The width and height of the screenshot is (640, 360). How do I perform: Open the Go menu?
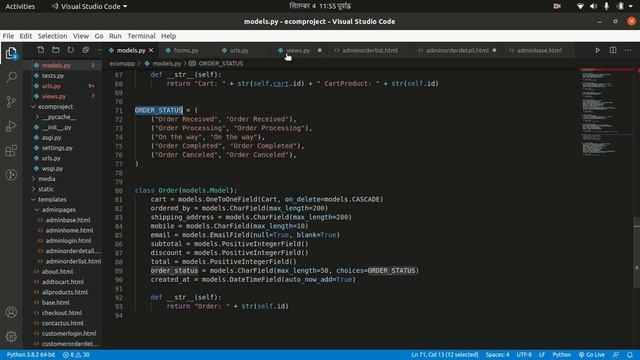tap(99, 36)
